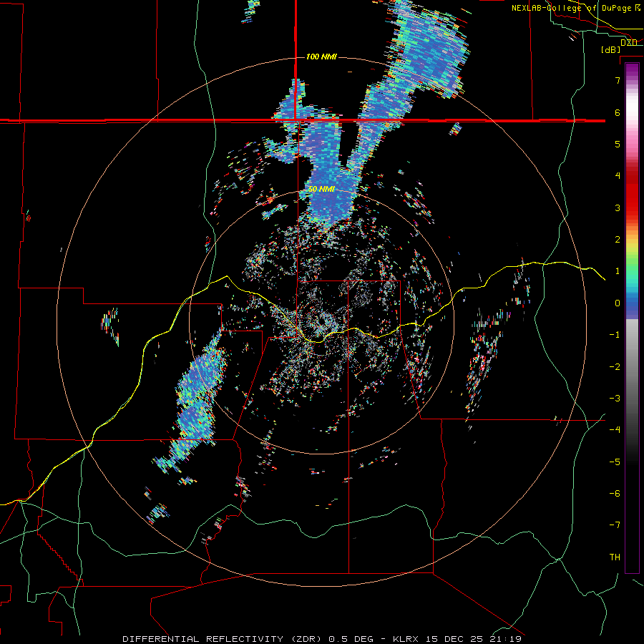Click the color scale value -6

click(615, 494)
